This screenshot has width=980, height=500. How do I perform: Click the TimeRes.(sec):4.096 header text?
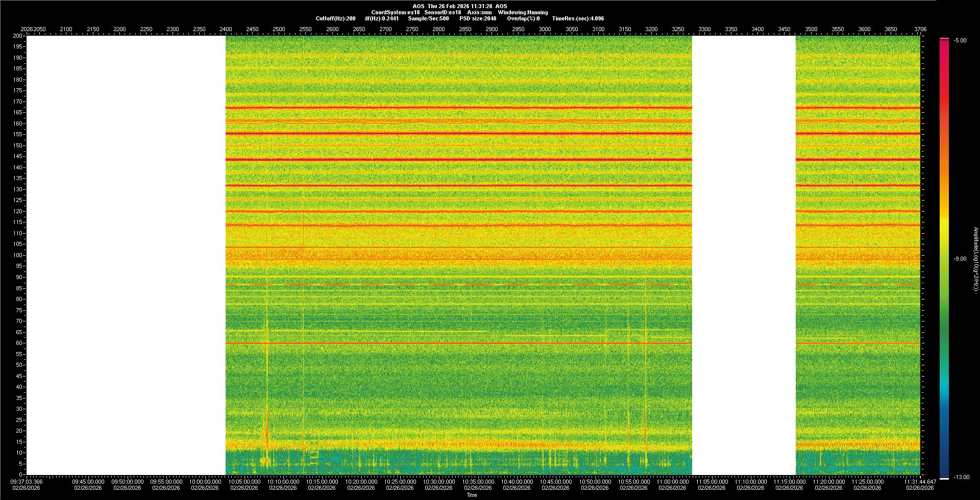click(578, 19)
